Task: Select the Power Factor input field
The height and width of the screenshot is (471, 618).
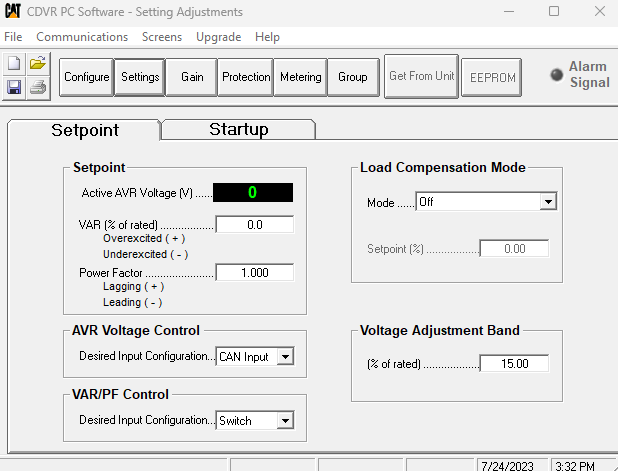Action: point(254,273)
